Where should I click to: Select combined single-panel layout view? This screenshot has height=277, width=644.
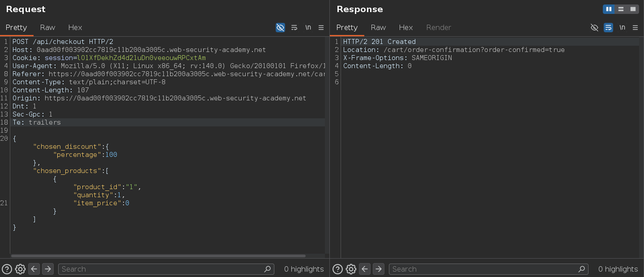[633, 9]
